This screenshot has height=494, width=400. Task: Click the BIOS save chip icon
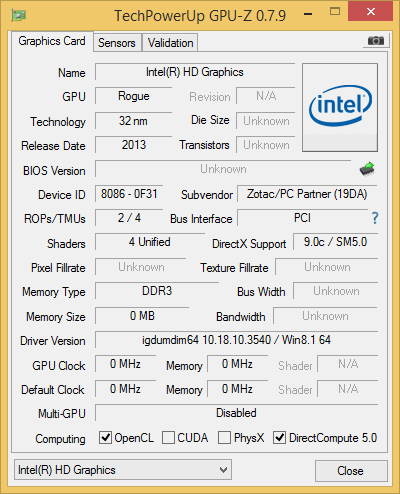367,169
